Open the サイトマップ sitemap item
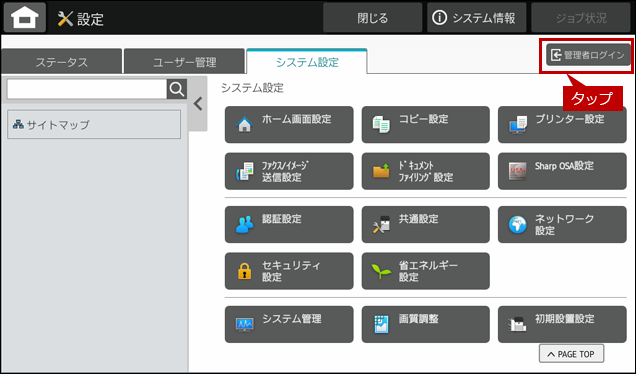 (94, 125)
